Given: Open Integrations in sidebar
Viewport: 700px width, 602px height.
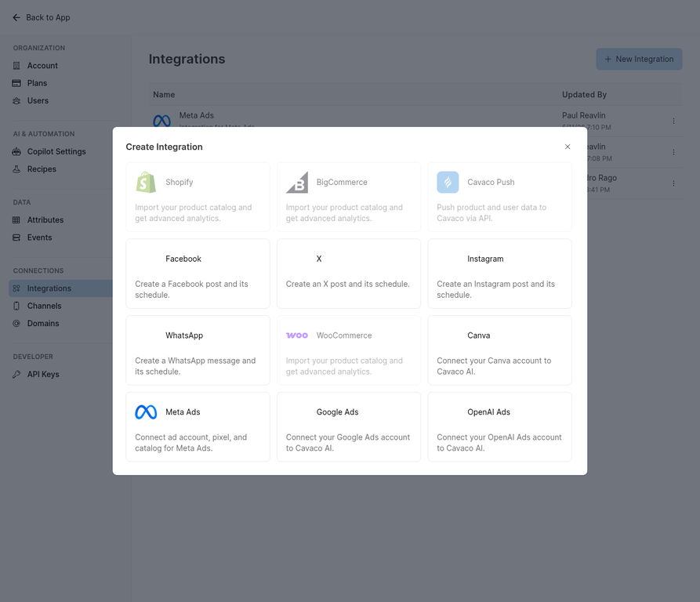Looking at the screenshot, I should click(x=60, y=288).
